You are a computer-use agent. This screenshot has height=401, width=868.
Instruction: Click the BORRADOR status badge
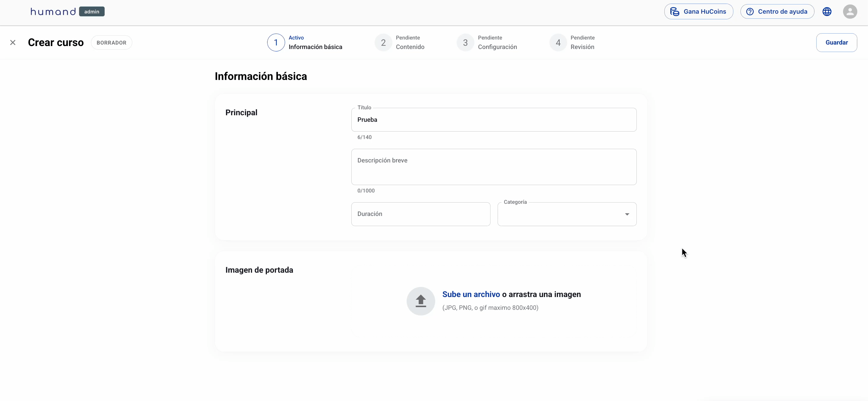tap(111, 42)
